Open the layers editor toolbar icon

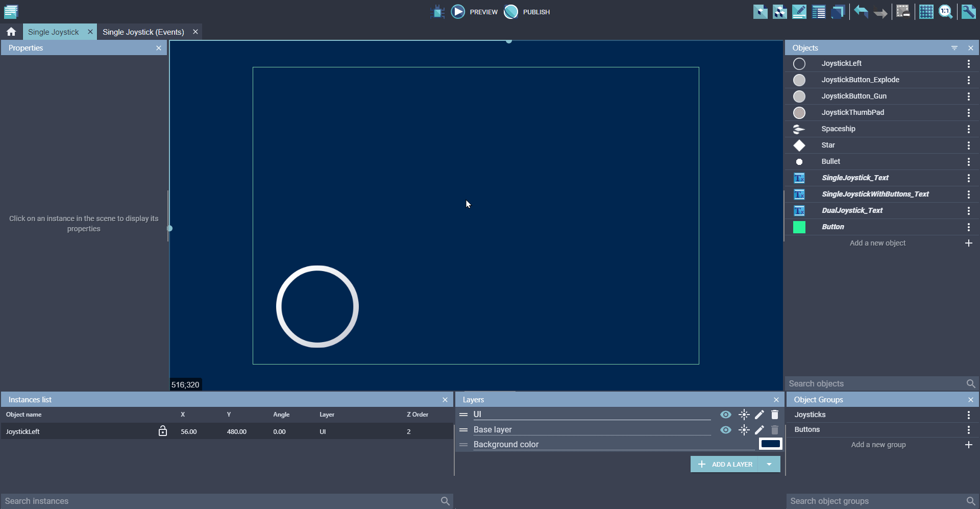pyautogui.click(x=838, y=12)
